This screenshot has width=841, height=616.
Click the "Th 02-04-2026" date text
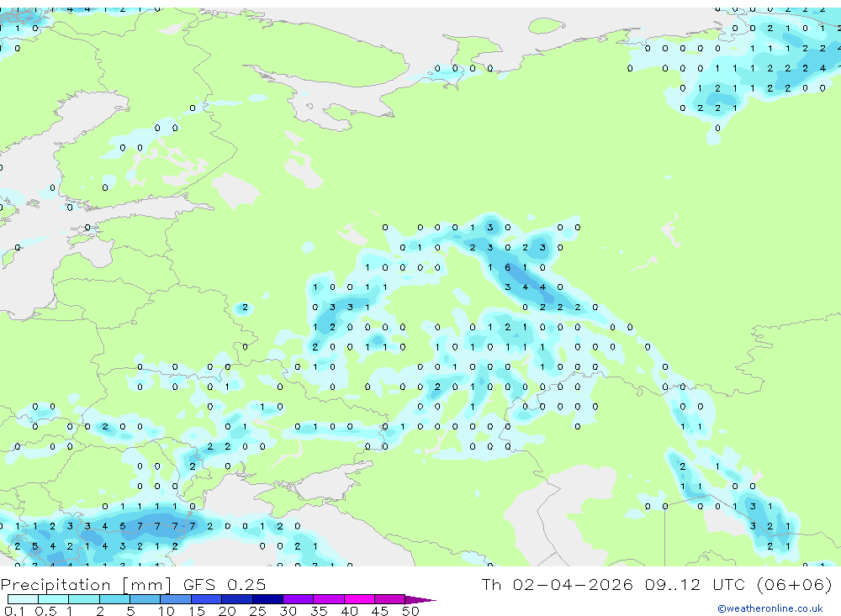point(558,584)
